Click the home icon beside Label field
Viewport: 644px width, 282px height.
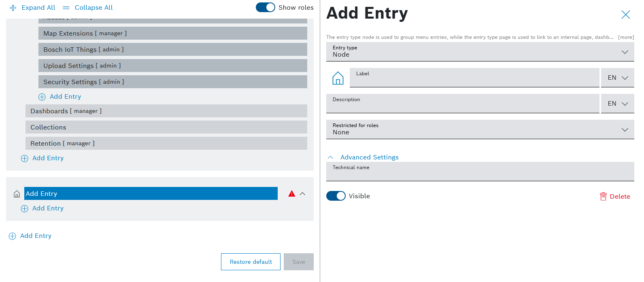click(x=338, y=78)
